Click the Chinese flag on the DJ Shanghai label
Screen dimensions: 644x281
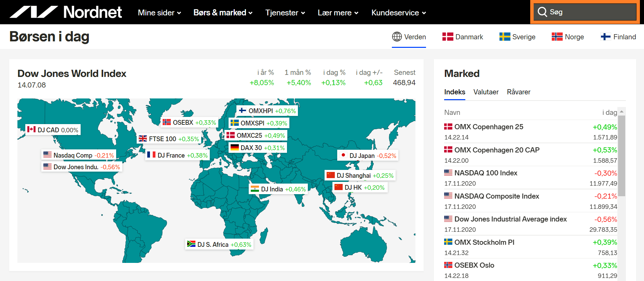tap(331, 175)
